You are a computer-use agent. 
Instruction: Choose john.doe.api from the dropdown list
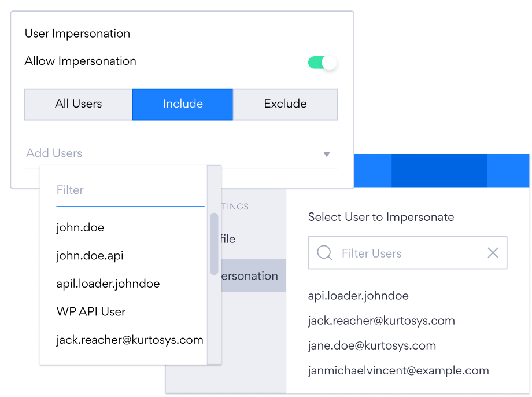90,255
